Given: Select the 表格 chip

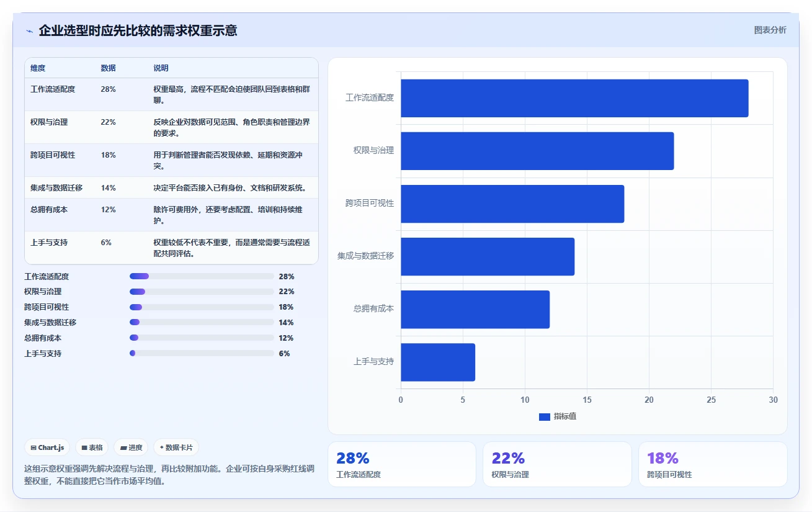Looking at the screenshot, I should coord(92,447).
